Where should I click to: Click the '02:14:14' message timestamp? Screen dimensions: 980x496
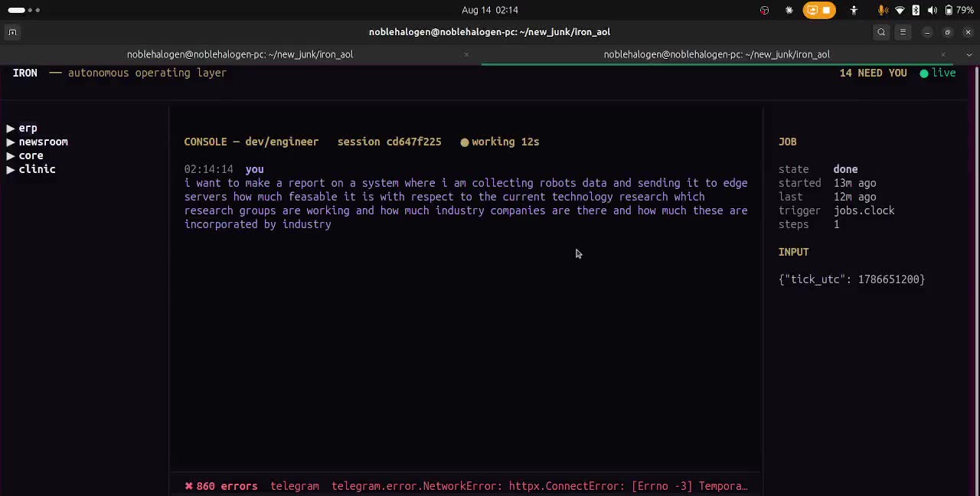tap(208, 170)
